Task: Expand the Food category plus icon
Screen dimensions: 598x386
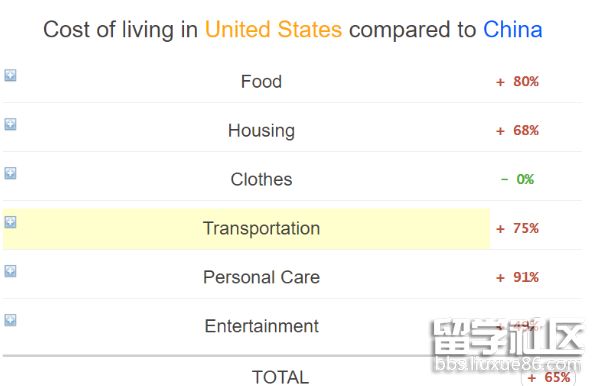Action: tap(10, 75)
